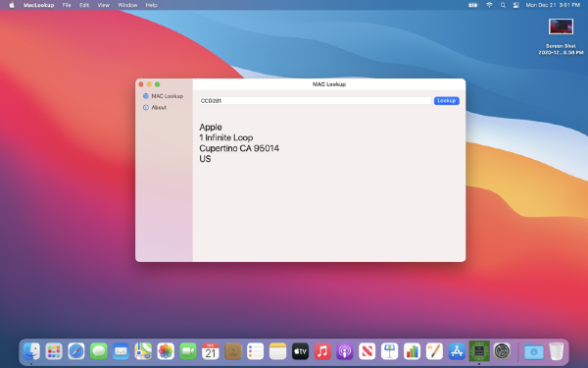Image resolution: width=588 pixels, height=368 pixels.
Task: Open Pages from the Dock
Action: [434, 351]
